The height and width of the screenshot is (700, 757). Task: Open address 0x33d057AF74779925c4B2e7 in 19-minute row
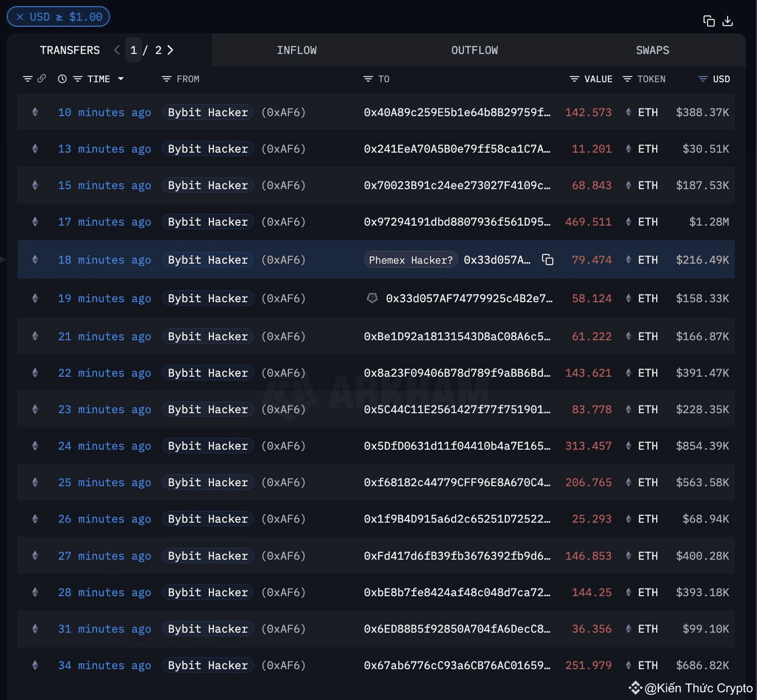click(469, 298)
